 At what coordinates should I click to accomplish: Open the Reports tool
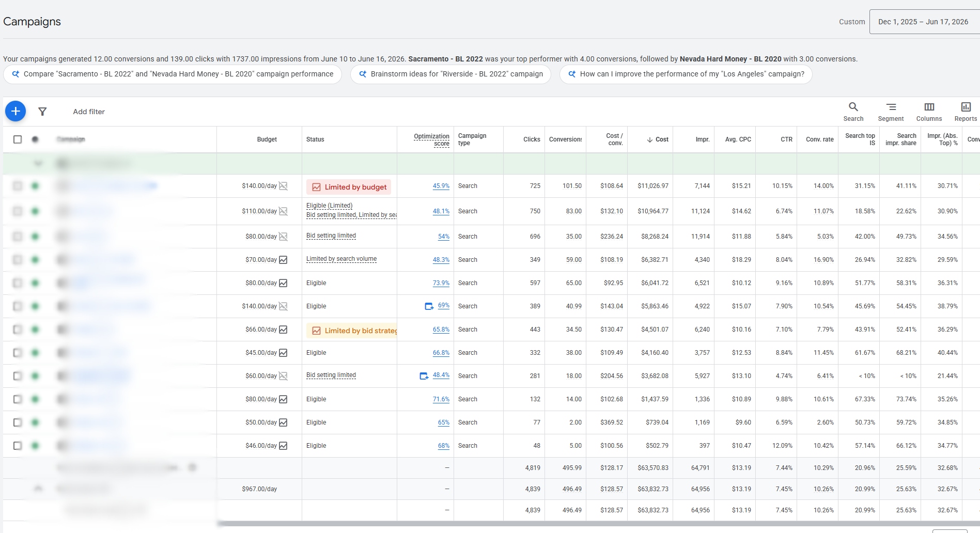[966, 112]
